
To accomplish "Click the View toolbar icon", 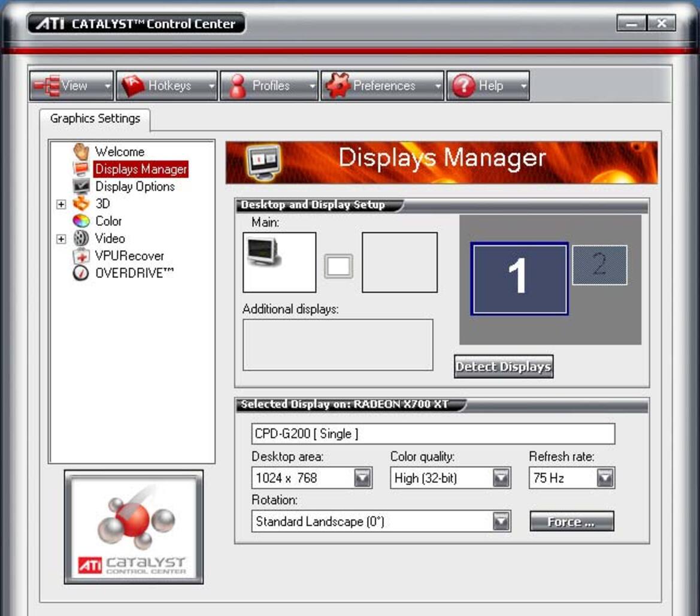I will pyautogui.click(x=47, y=86).
